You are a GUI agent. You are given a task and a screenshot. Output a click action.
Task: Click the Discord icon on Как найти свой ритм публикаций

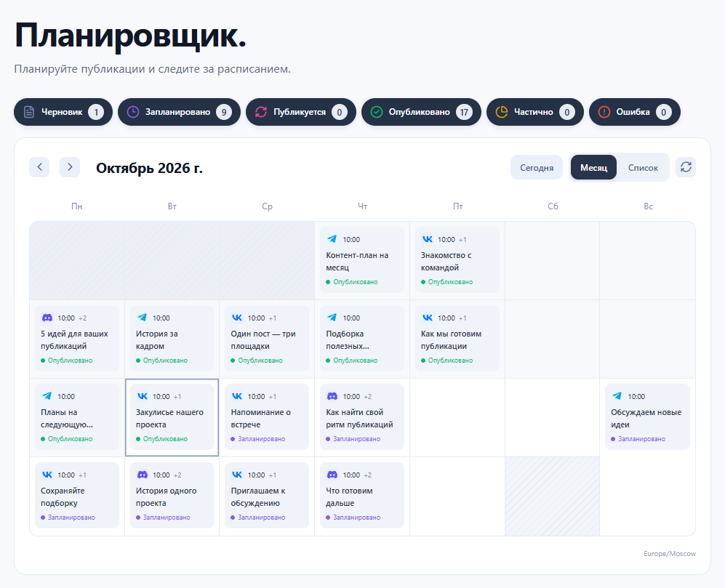tap(332, 396)
